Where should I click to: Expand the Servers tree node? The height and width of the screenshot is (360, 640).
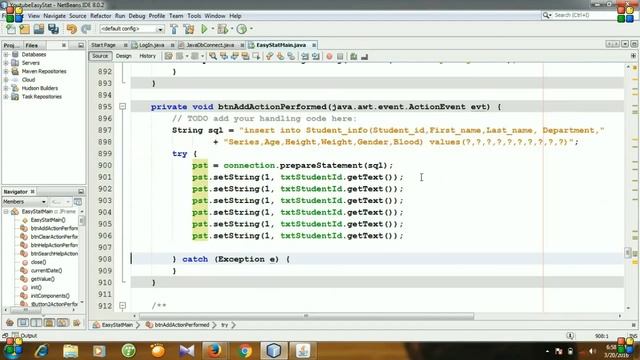coord(6,63)
